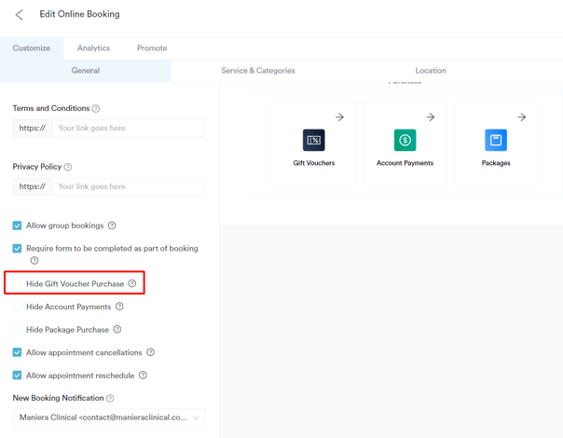The height and width of the screenshot is (438, 563).
Task: Show help for Terms and Conditions
Action: 96,108
